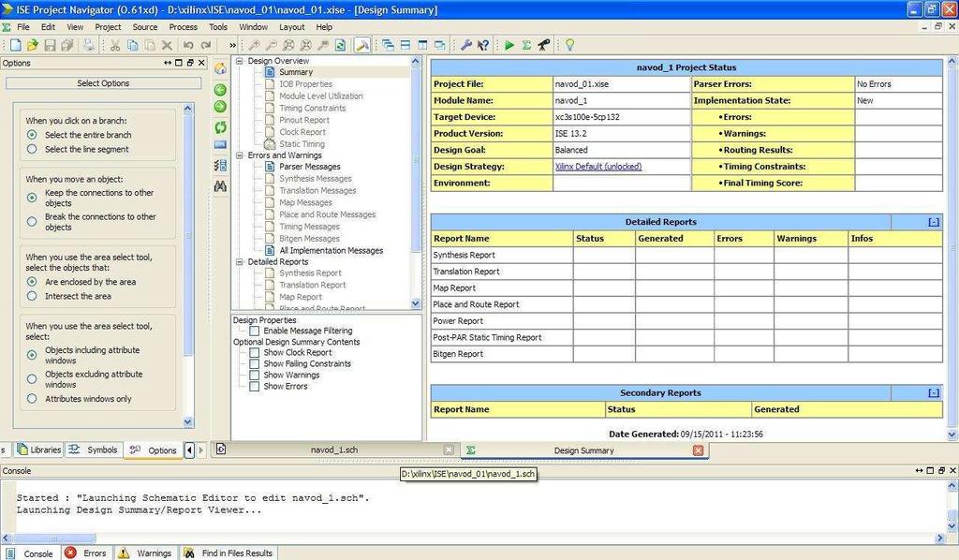Open the Process menu
Screen dimensions: 959x560
[183, 27]
